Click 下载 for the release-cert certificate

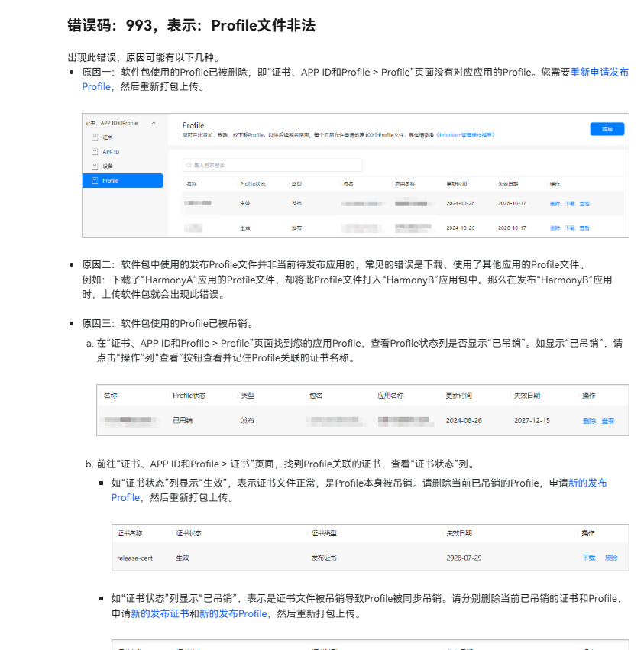pyautogui.click(x=588, y=558)
